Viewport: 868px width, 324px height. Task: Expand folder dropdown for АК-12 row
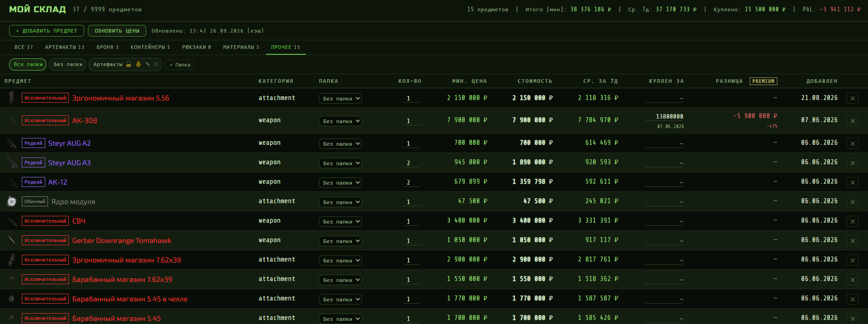coord(340,182)
